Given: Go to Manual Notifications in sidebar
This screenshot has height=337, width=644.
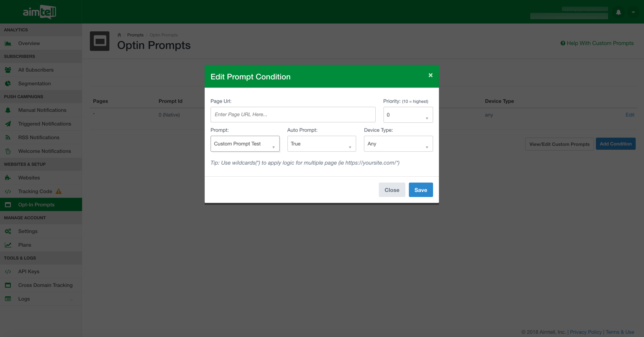Looking at the screenshot, I should (42, 110).
